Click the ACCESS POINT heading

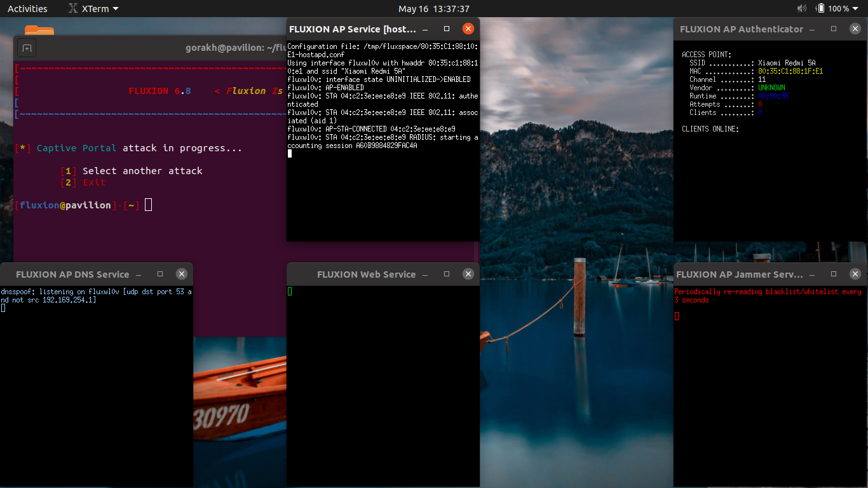[707, 55]
